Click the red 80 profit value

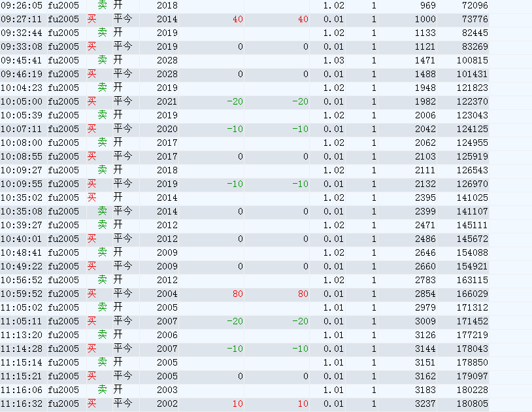238,294
